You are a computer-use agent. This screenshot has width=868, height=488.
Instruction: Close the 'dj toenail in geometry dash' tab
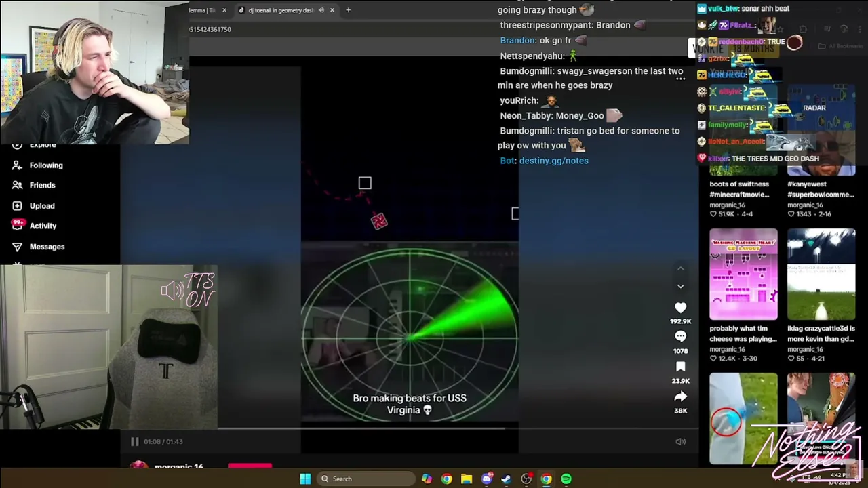click(x=332, y=10)
